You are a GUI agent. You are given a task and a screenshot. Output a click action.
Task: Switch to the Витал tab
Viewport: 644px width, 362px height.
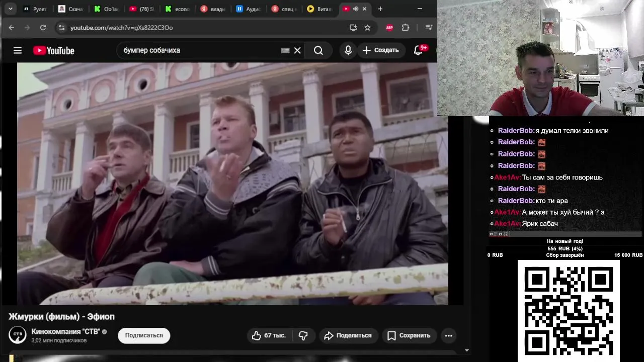tap(319, 9)
